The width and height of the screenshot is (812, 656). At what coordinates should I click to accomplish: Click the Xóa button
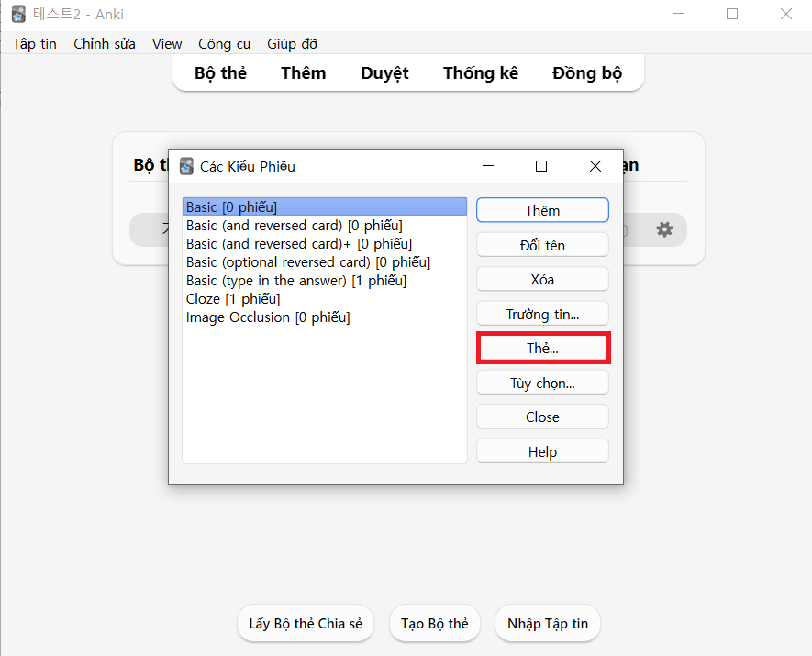click(x=542, y=280)
